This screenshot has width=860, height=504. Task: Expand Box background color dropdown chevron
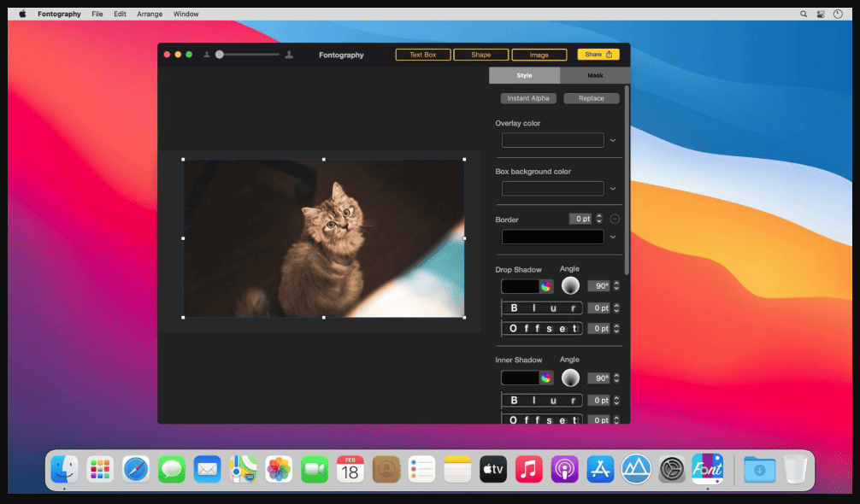[613, 189]
